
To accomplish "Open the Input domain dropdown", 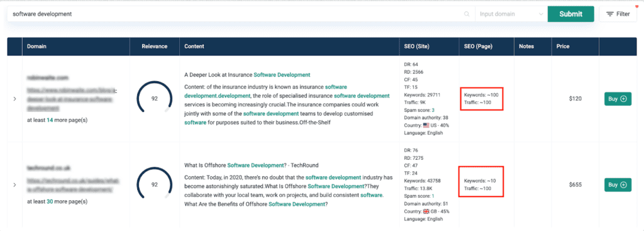I will tap(511, 14).
